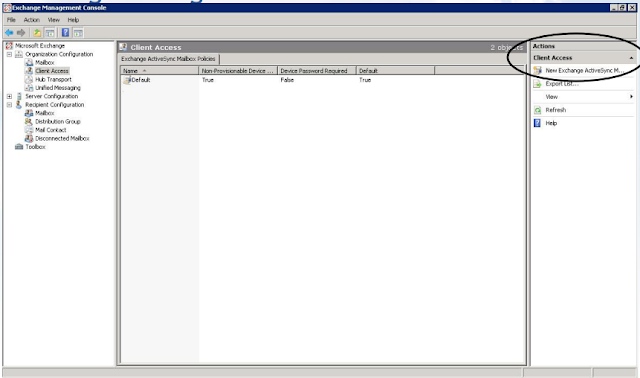Sort by Non-Provisionable Device column header

click(x=238, y=71)
